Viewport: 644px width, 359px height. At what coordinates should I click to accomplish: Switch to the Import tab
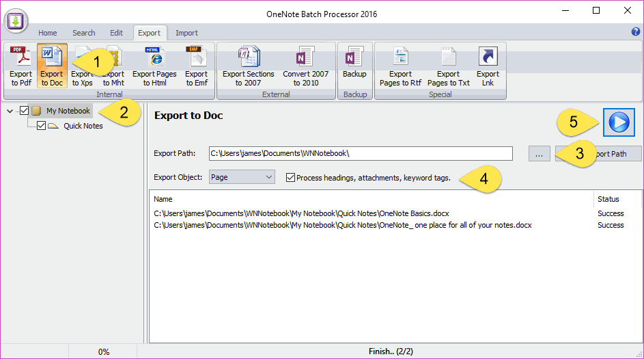coord(186,33)
